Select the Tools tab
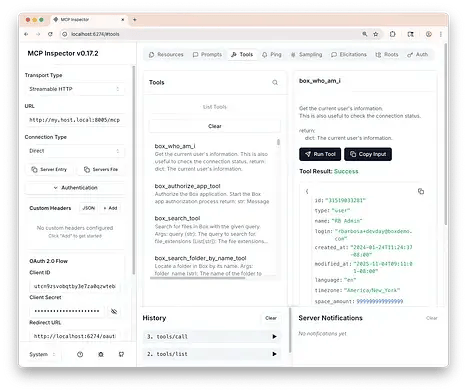Image resolution: width=467 pixels, height=392 pixels. point(242,54)
